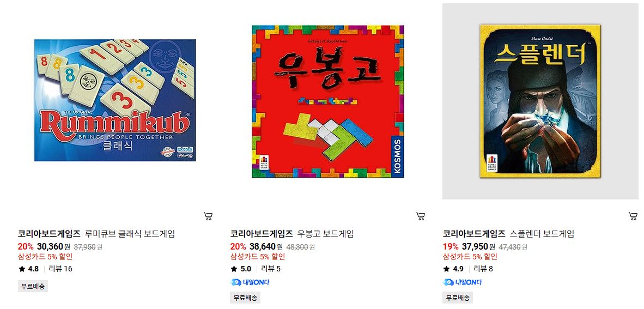Click the star rating 4.8 of Rummikub

pos(28,269)
